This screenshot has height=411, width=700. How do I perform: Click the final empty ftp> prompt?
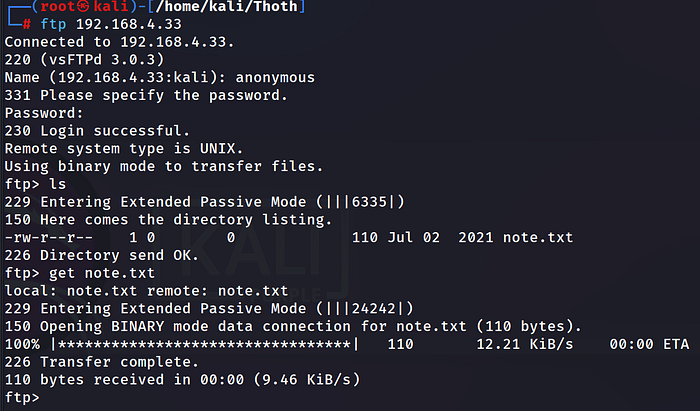point(24,398)
